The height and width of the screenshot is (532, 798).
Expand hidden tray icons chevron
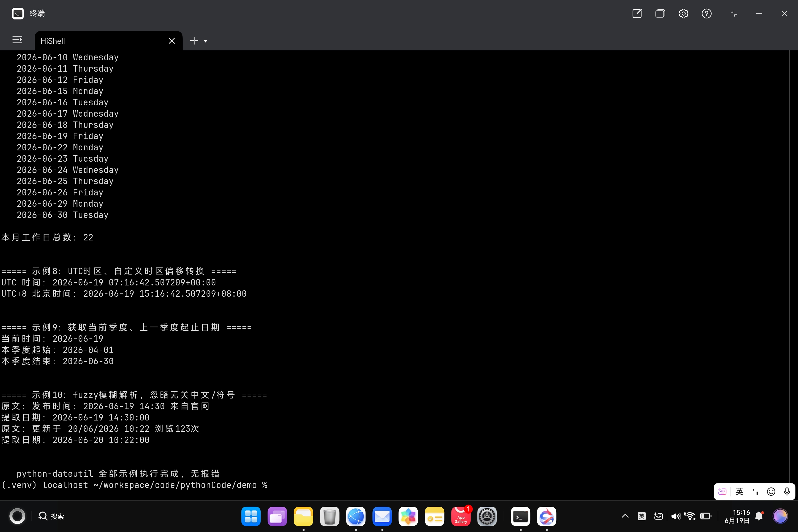coord(625,516)
